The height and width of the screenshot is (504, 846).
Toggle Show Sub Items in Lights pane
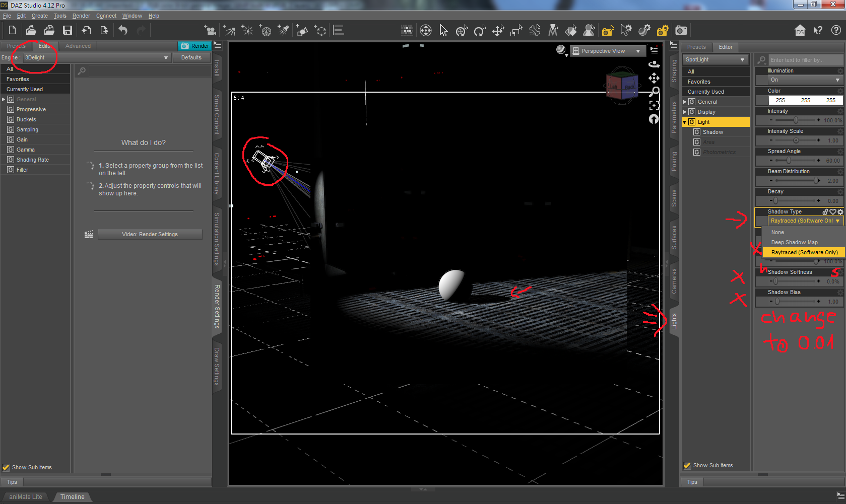point(687,465)
